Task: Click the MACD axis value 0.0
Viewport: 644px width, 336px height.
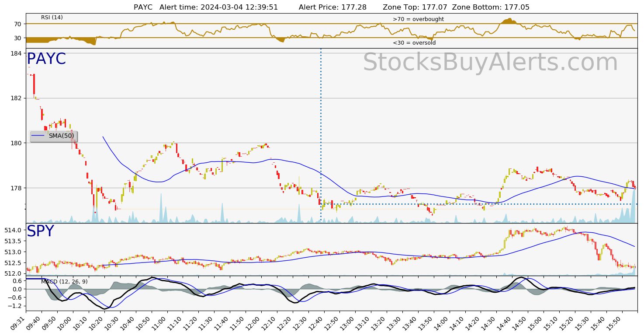Action: pos(17,289)
